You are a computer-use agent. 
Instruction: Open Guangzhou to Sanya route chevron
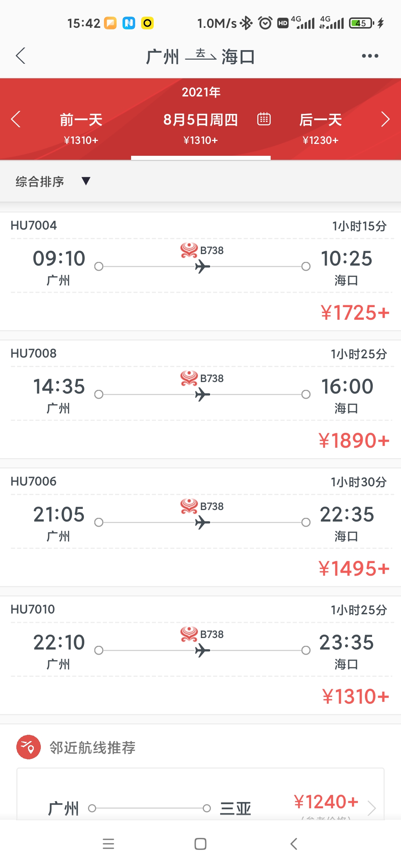[x=372, y=808]
